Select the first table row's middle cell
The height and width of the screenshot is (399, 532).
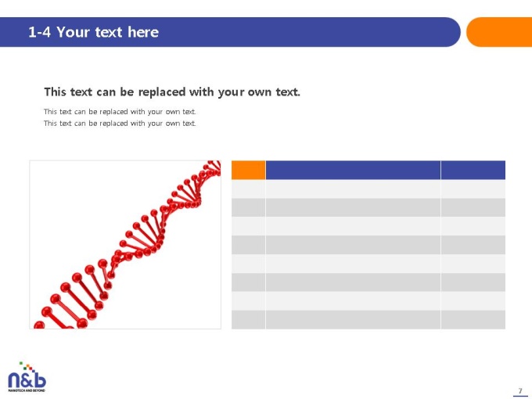tap(353, 189)
